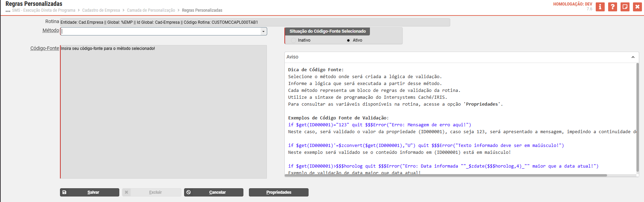The height and width of the screenshot is (202, 644).
Task: Go to Cadastro de Empresa breadcrumb
Action: (101, 10)
